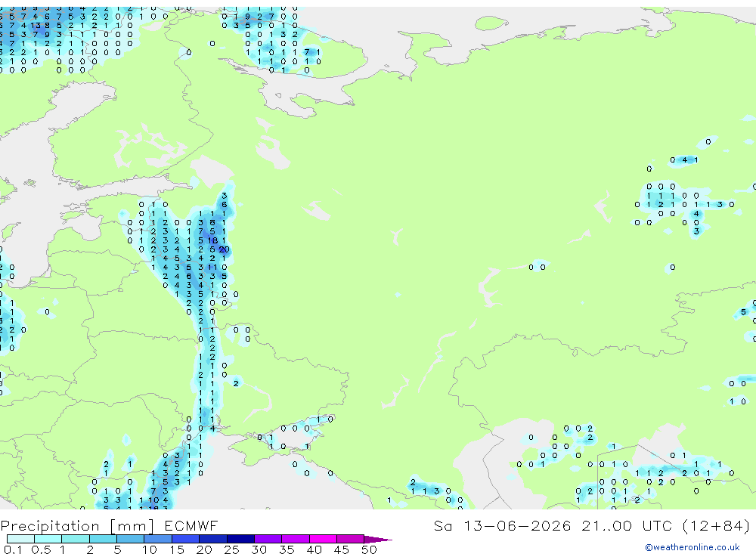The height and width of the screenshot is (554, 756).
Task: Select the 45–50 mm legend swatch
Action: pyautogui.click(x=350, y=539)
